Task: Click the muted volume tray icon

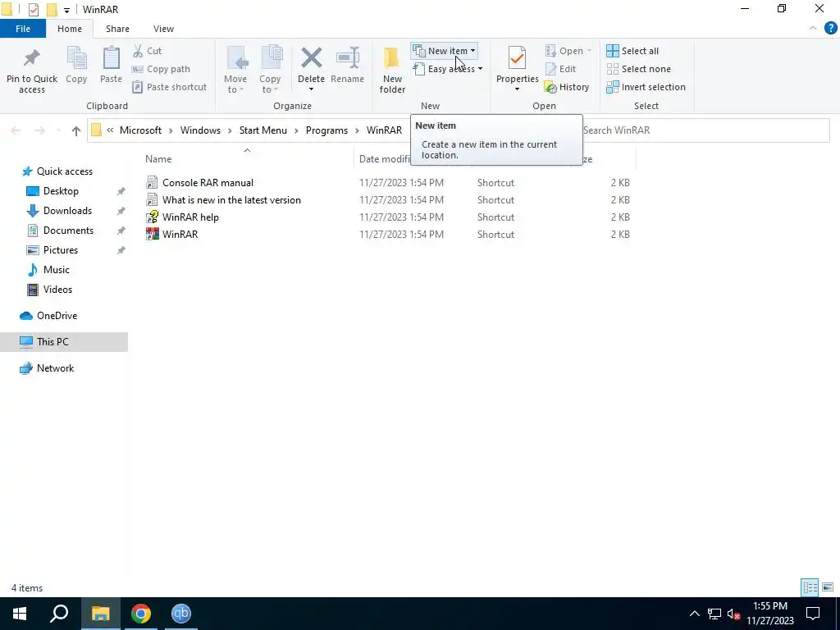Action: (x=733, y=614)
